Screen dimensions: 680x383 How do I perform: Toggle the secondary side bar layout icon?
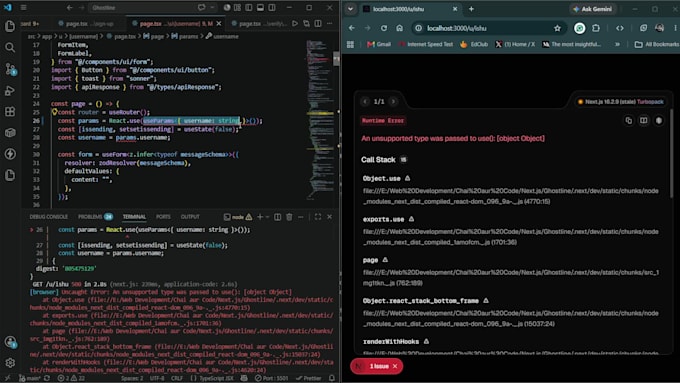pos(271,7)
